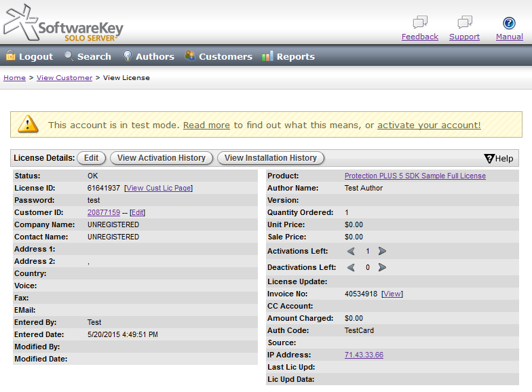Screen dimensions: 532x392
Task: Follow the 'activate your account!' link
Action: 429,125
